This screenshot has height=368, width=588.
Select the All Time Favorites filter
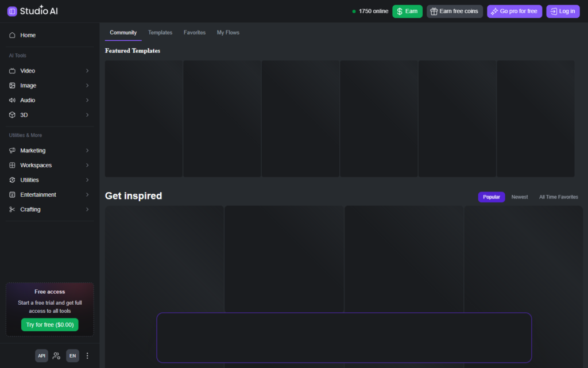point(558,197)
